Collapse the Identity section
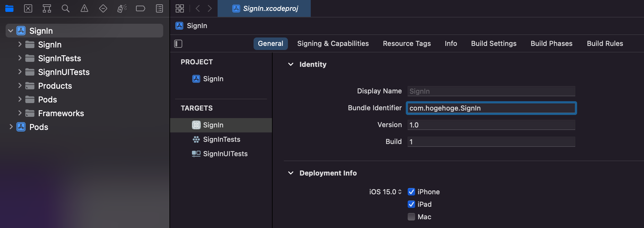The image size is (644, 228). [x=291, y=64]
